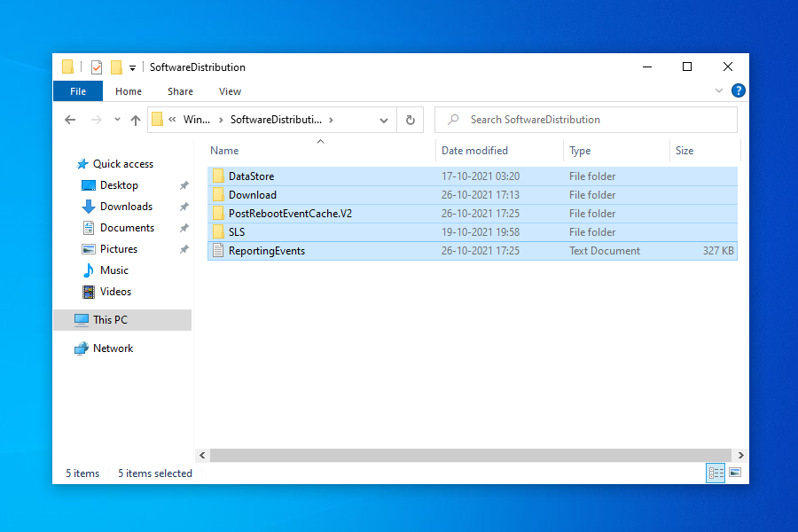
Task: Open the File menu
Action: [x=78, y=91]
